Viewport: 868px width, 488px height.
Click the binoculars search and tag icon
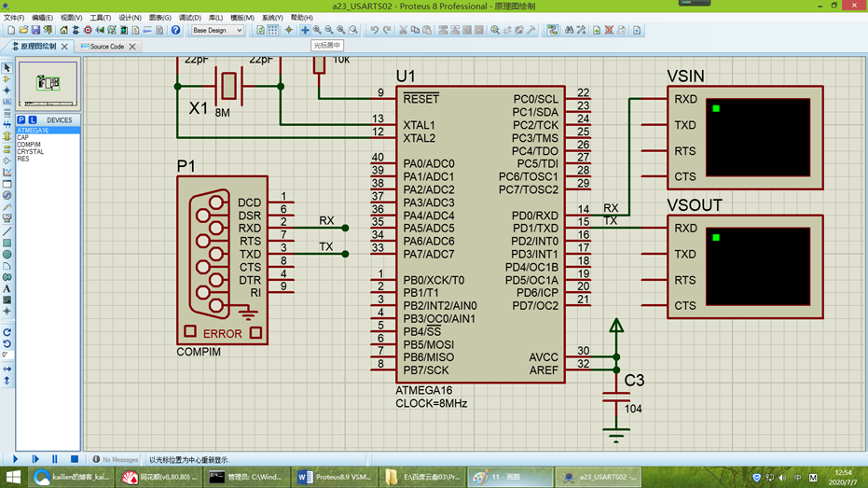click(569, 30)
